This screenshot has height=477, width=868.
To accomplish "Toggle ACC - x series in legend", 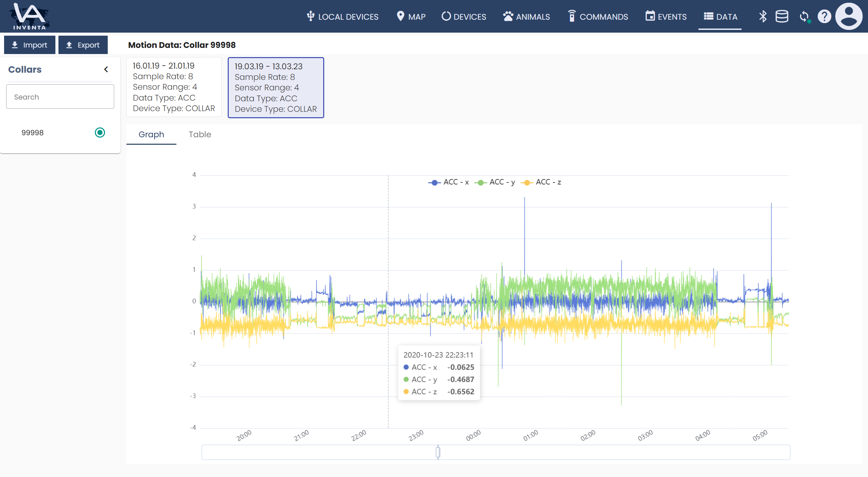I will pyautogui.click(x=449, y=182).
